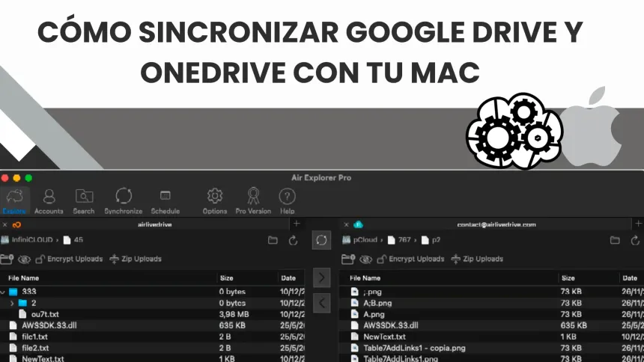The image size is (644, 362).
Task: Sort right pane by Size column
Action: [568, 278]
